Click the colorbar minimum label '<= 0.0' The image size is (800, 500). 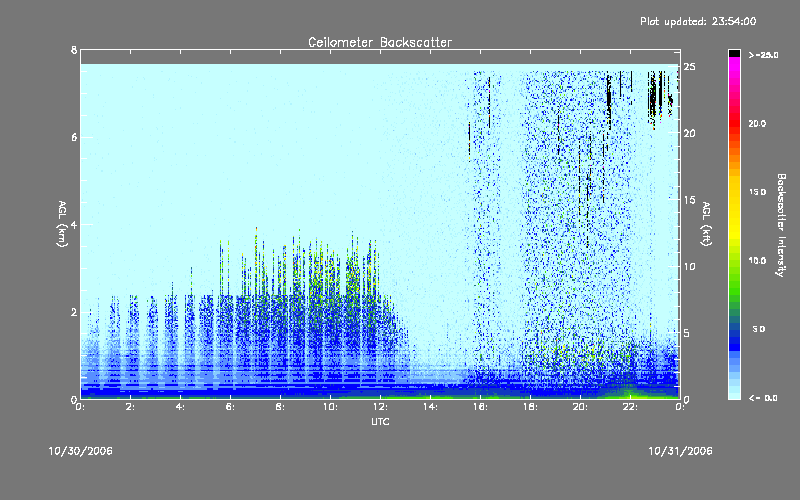(763, 398)
